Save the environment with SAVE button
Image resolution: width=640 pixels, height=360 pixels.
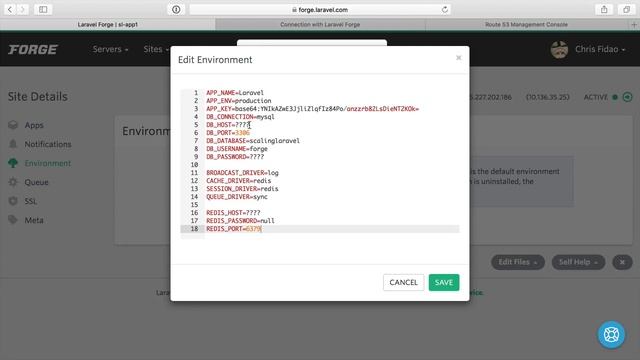coord(444,282)
